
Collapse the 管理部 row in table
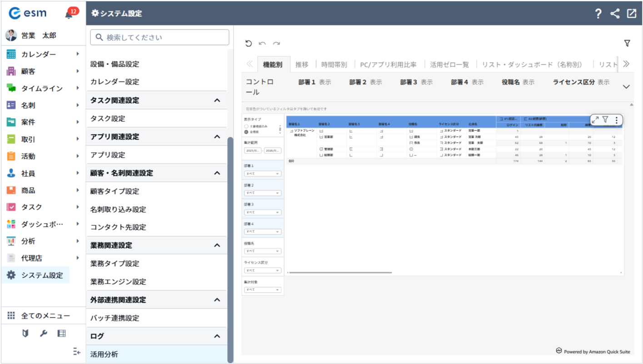click(x=321, y=149)
